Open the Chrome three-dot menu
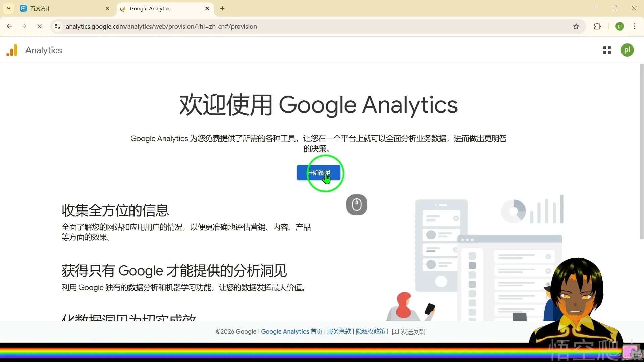The height and width of the screenshot is (362, 644). (x=635, y=27)
